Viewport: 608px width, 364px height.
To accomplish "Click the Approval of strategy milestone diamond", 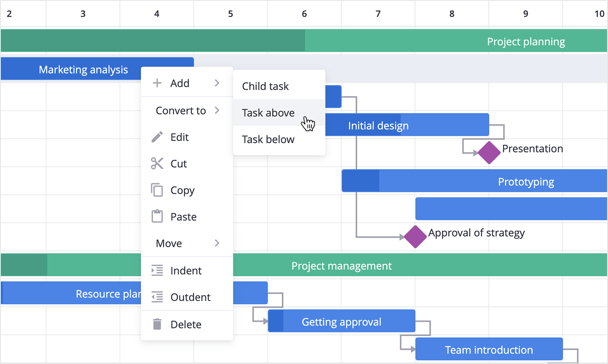I will pyautogui.click(x=416, y=237).
